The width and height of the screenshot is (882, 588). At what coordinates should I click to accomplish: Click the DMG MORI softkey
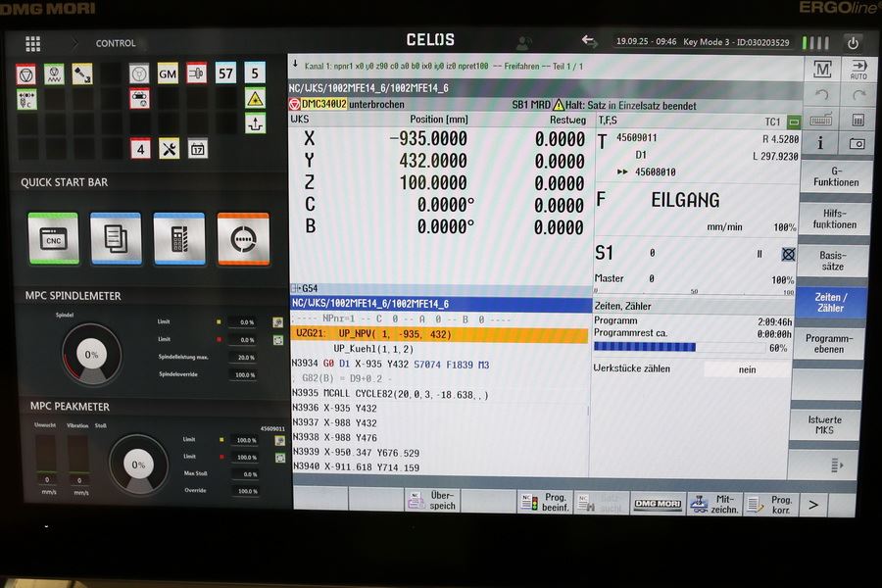point(659,504)
